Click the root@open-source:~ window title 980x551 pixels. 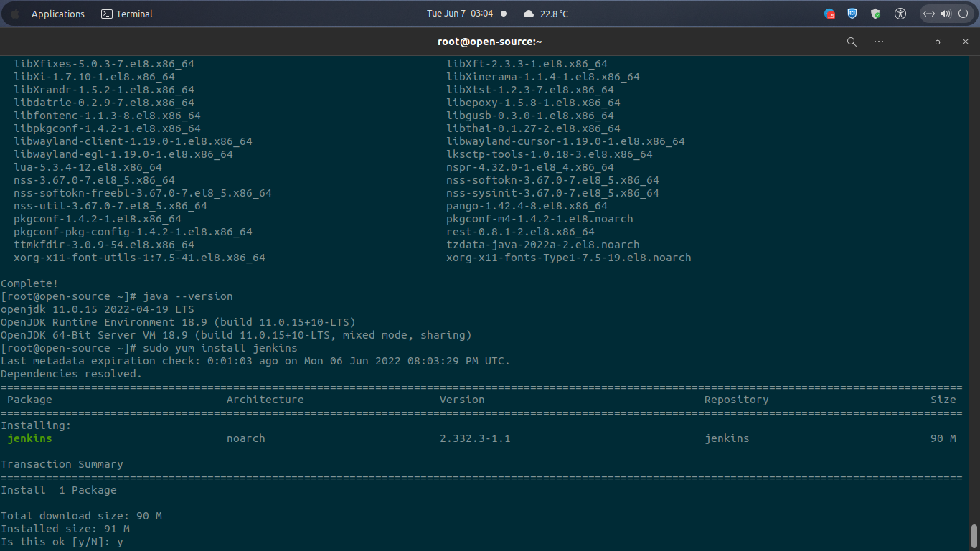[x=490, y=42]
